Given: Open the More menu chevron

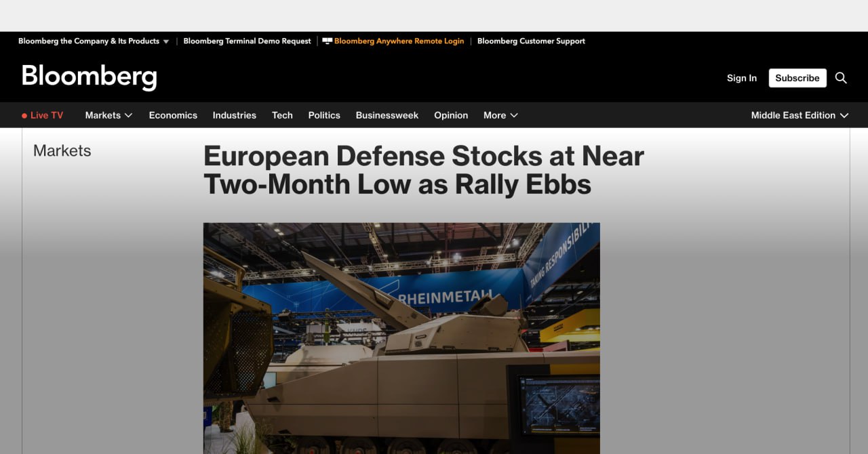Looking at the screenshot, I should pos(514,115).
